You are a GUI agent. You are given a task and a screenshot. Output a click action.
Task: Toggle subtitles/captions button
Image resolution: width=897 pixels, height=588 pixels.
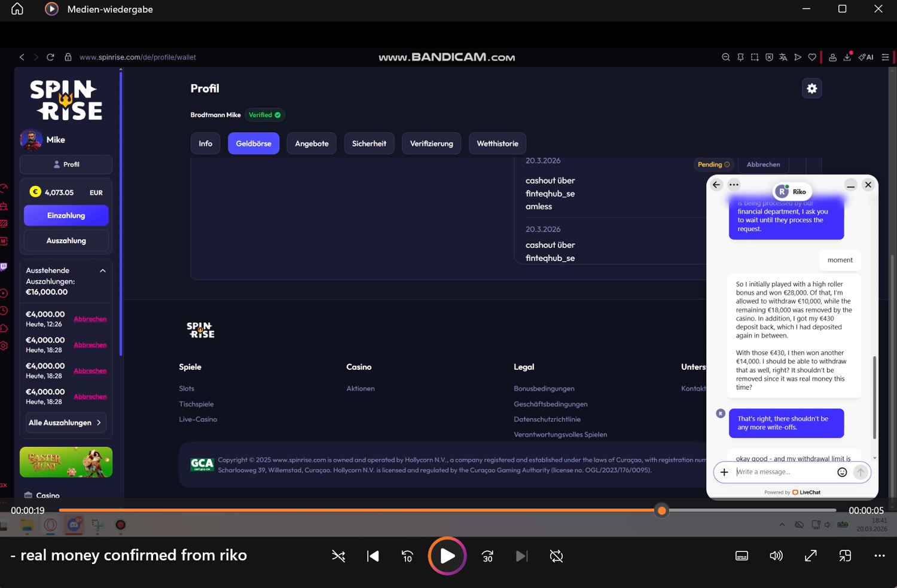pyautogui.click(x=742, y=556)
